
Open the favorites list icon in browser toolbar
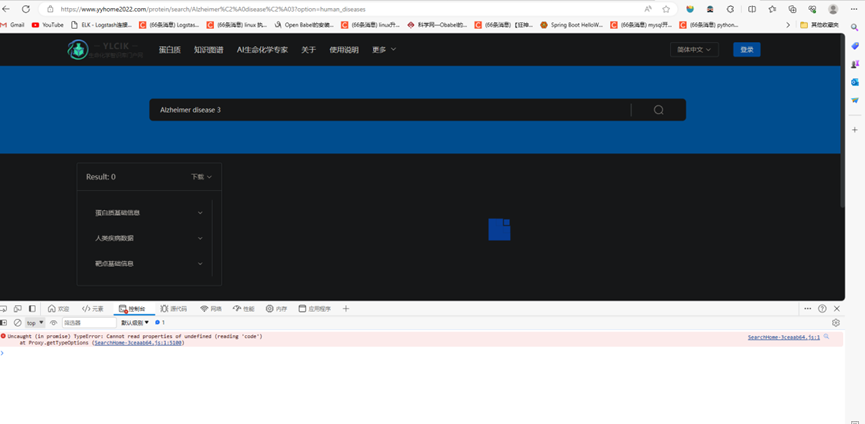pyautogui.click(x=772, y=9)
